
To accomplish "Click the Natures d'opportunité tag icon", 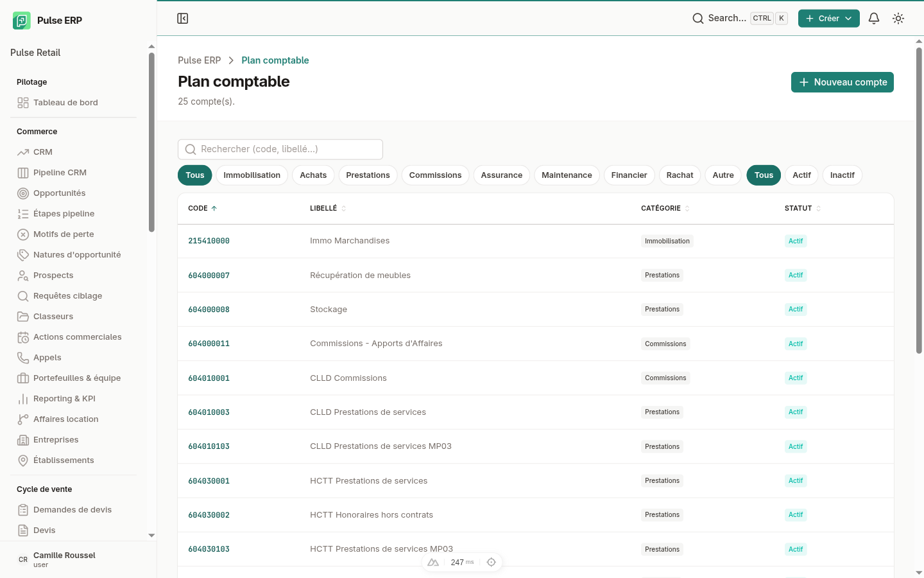I will pyautogui.click(x=23, y=255).
